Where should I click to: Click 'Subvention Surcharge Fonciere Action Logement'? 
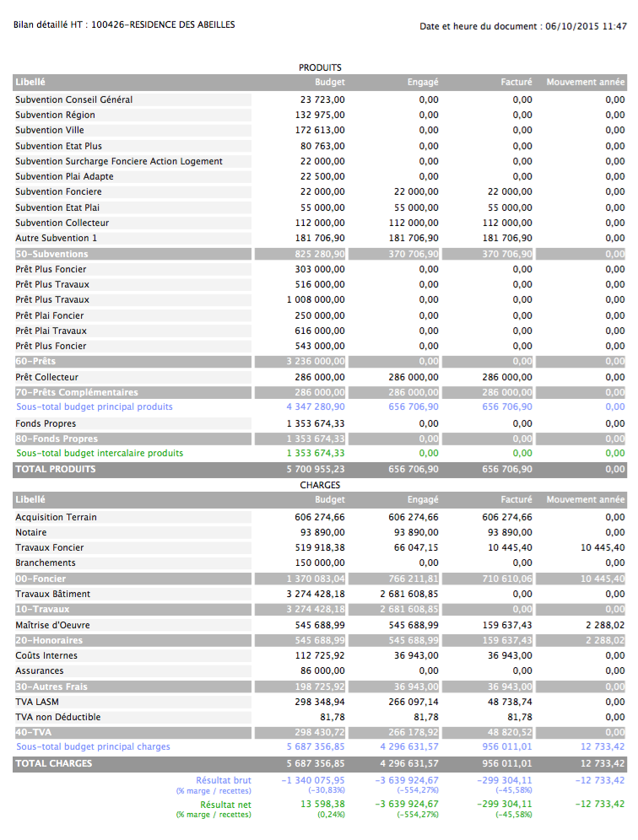119,161
